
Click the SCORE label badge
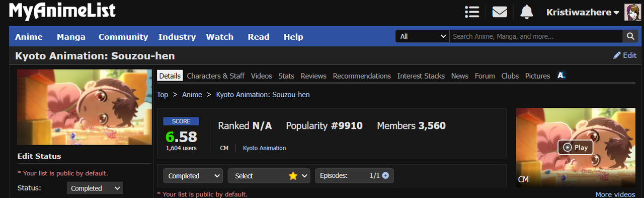click(181, 121)
